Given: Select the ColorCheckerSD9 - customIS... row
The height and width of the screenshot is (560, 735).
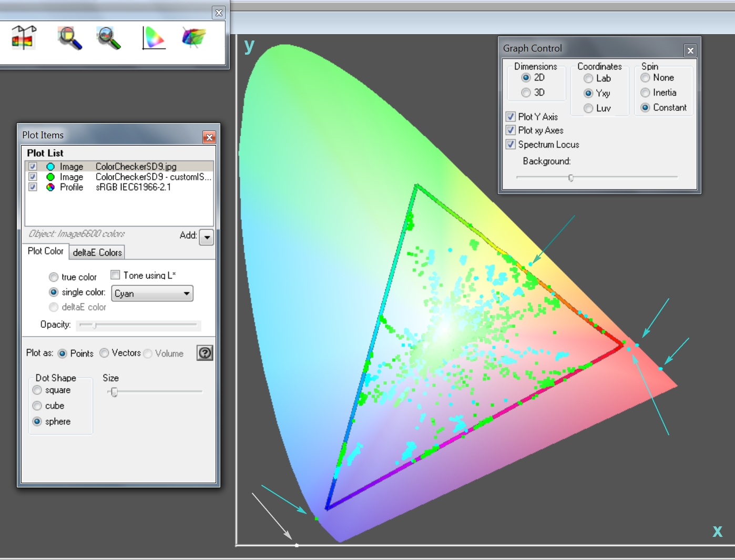Looking at the screenshot, I should pyautogui.click(x=119, y=177).
